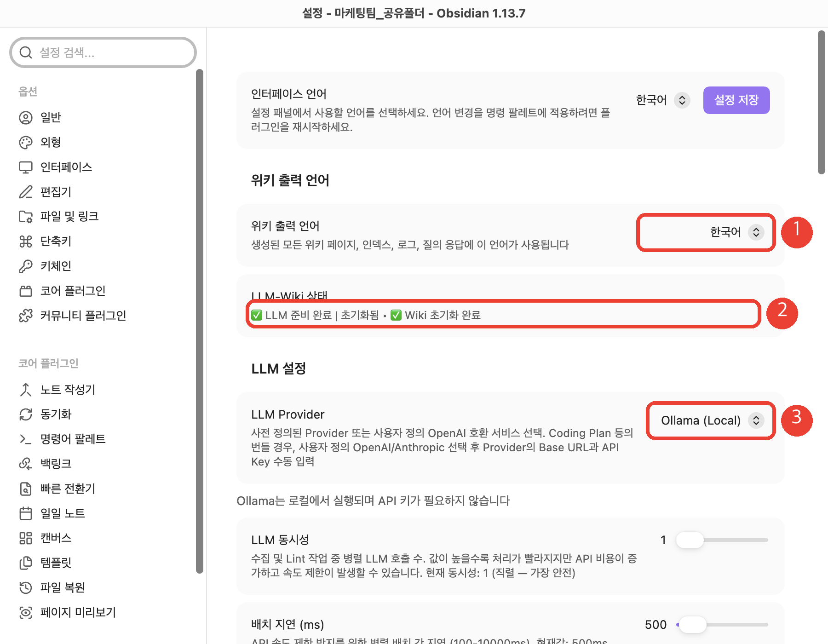828x644 pixels.
Task: Click the 노트 작성기 merge icon
Action: point(26,390)
